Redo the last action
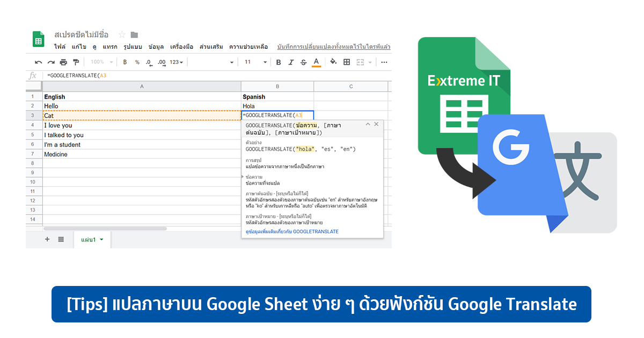This screenshot has width=644, height=338. tap(51, 62)
